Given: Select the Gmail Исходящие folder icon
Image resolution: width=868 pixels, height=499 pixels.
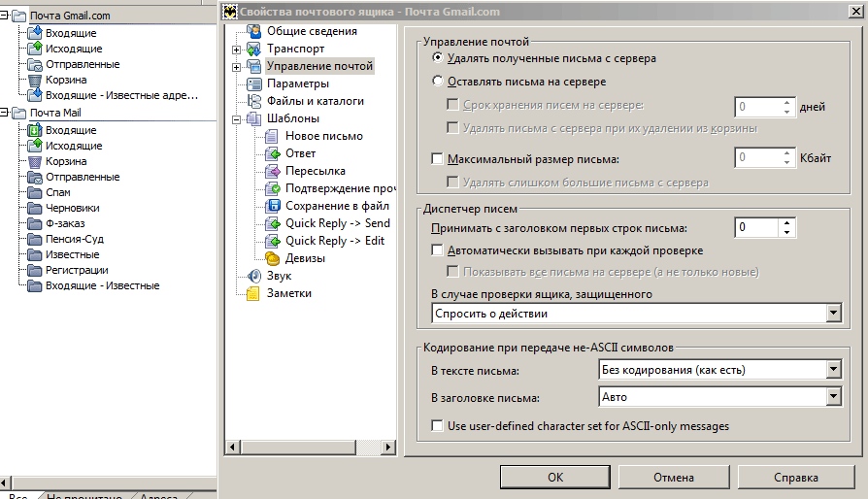Looking at the screenshot, I should click(34, 49).
